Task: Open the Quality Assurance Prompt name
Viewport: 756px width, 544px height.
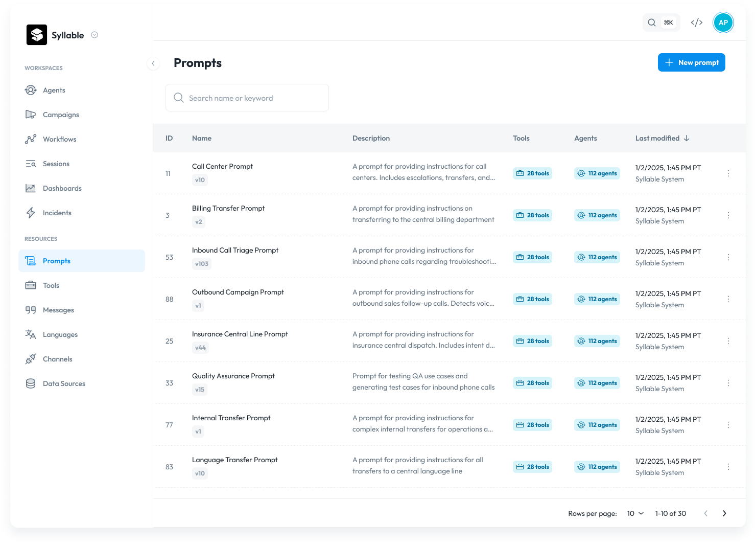Action: coord(233,376)
